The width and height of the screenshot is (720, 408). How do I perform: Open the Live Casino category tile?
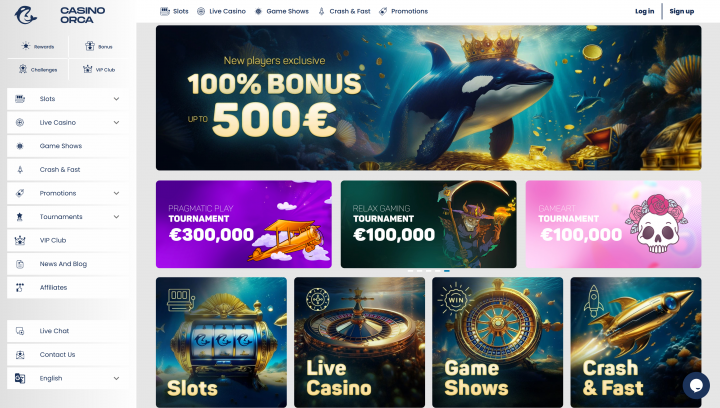pos(360,342)
